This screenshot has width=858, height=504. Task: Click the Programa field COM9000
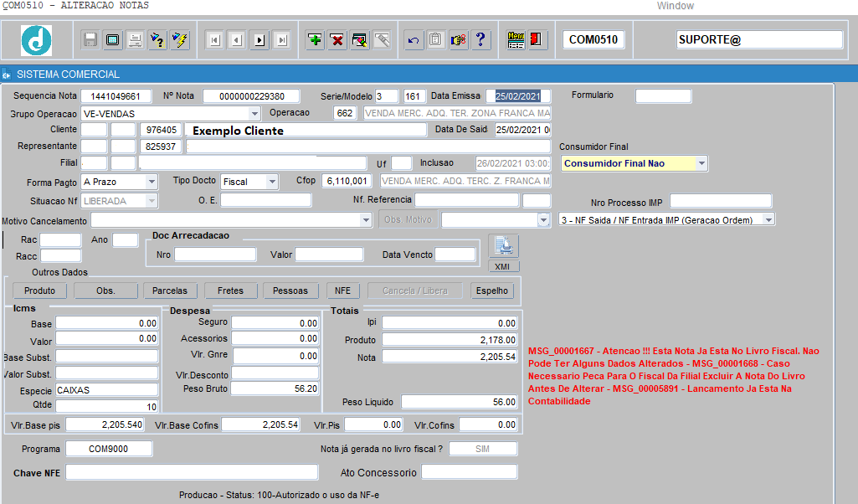109,449
